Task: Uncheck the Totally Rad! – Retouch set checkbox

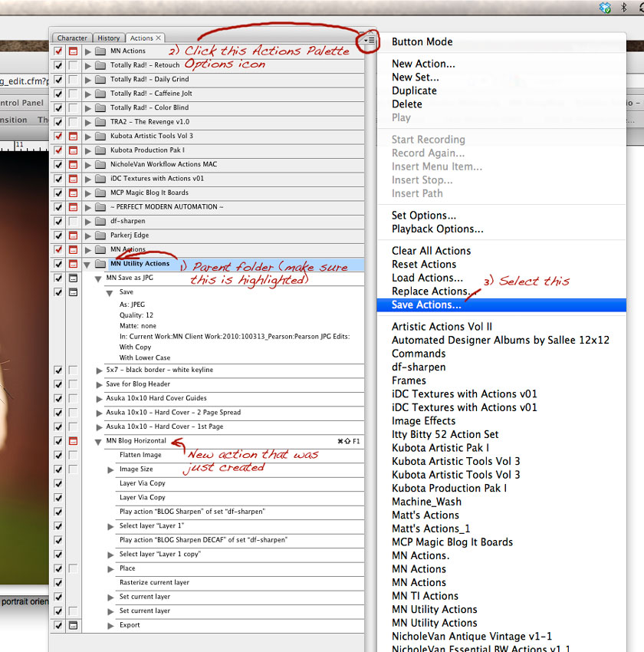Action: pyautogui.click(x=58, y=65)
